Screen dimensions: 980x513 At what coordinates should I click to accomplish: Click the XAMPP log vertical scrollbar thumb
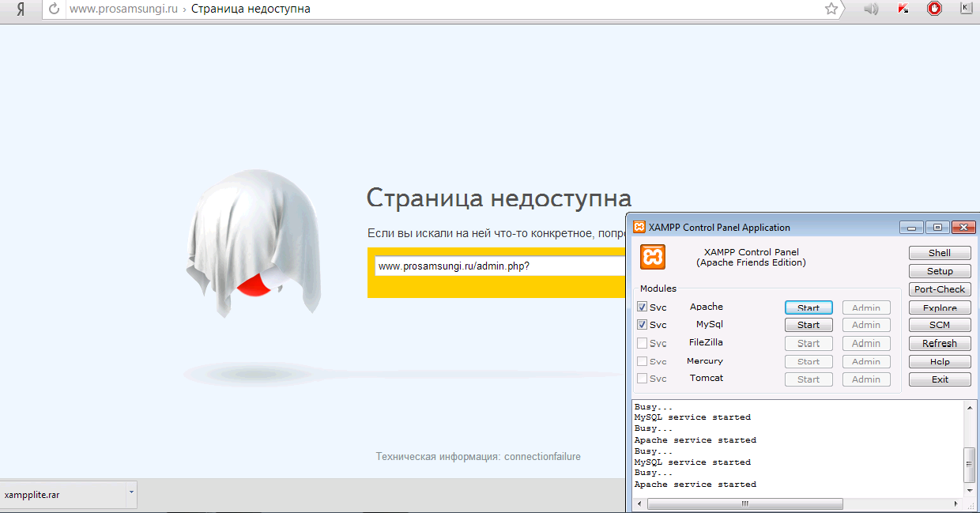(969, 465)
